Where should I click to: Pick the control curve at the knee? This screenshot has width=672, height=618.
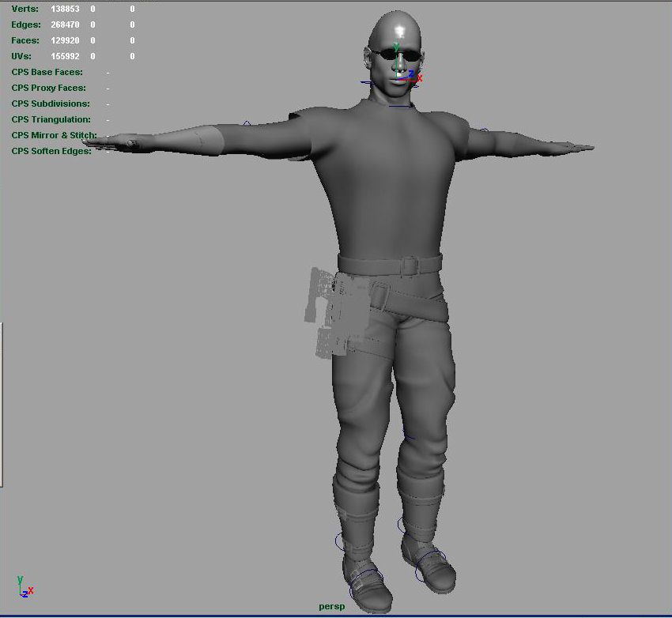(409, 435)
